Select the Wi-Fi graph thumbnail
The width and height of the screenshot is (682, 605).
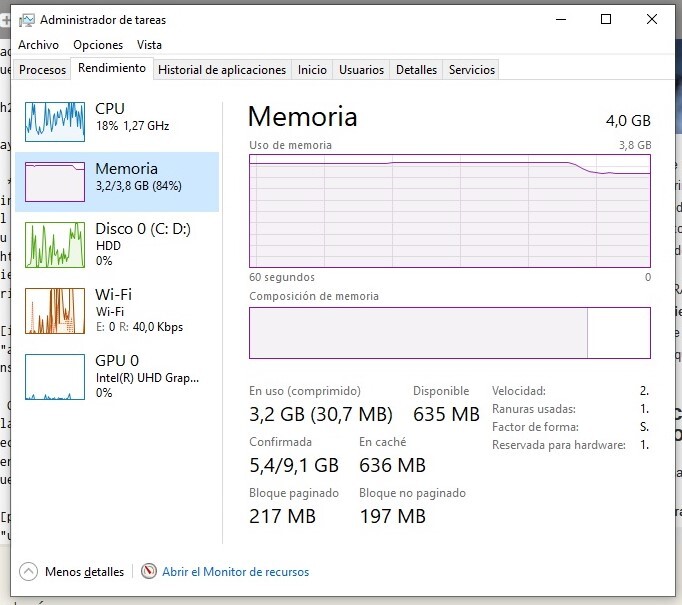tap(55, 311)
